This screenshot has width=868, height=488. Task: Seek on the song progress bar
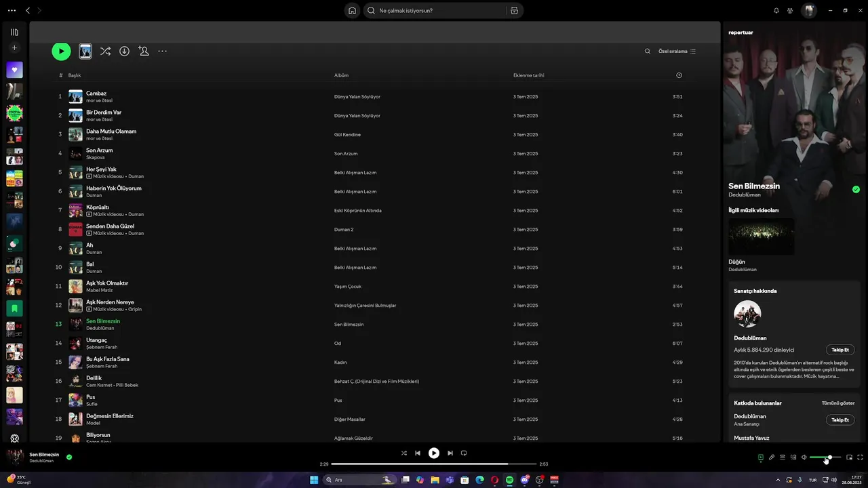coord(434,464)
